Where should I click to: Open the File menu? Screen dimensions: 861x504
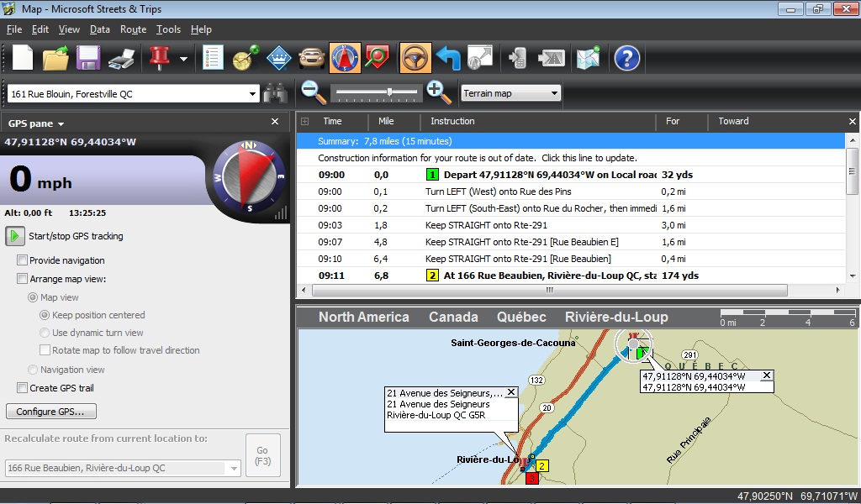pos(14,29)
